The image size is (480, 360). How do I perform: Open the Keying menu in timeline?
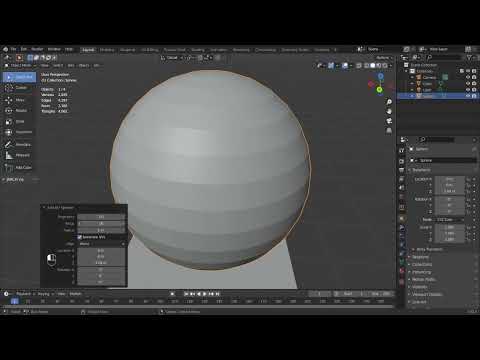(43, 294)
